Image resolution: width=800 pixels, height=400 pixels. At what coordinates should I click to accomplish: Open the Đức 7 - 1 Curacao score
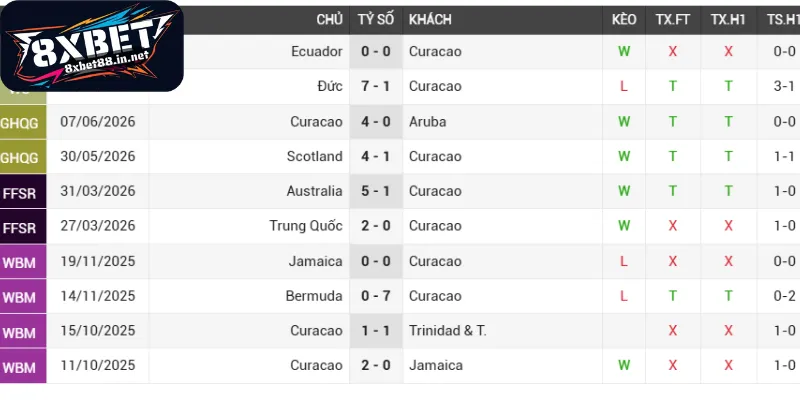[x=376, y=86]
